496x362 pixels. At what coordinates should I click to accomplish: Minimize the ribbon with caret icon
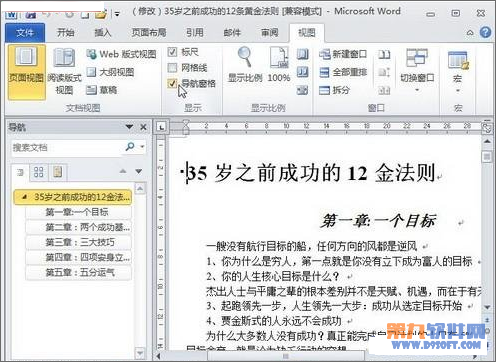[x=470, y=32]
